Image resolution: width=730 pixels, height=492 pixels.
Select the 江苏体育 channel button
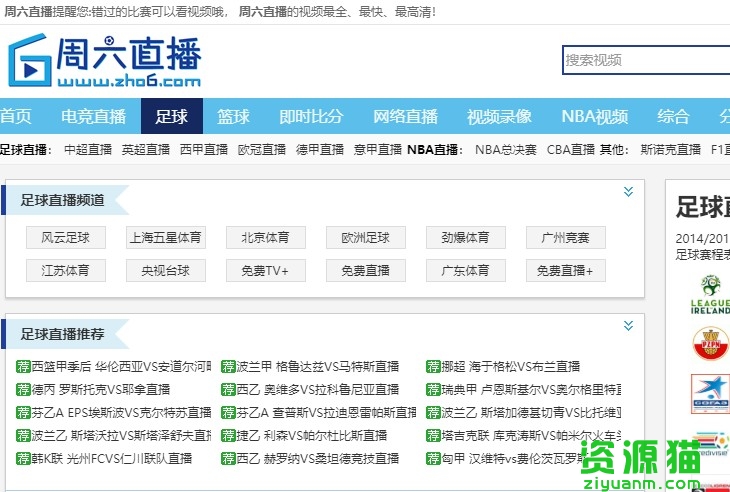click(66, 270)
